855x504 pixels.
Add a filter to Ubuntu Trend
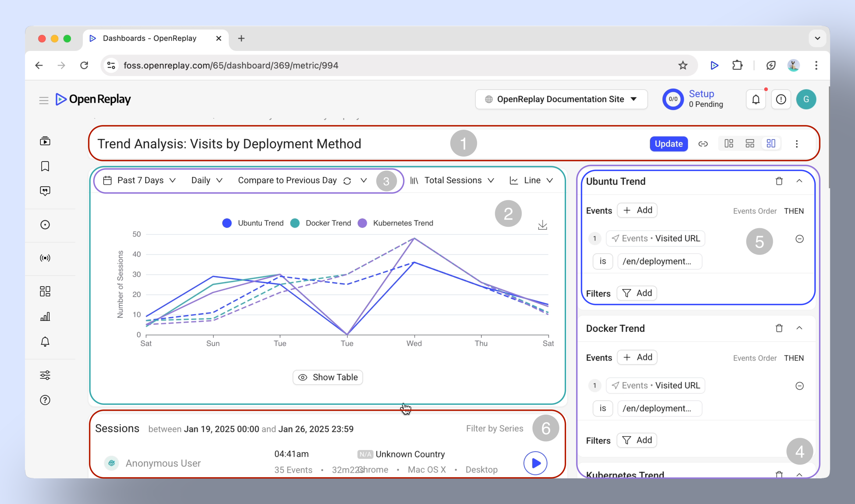coord(636,293)
